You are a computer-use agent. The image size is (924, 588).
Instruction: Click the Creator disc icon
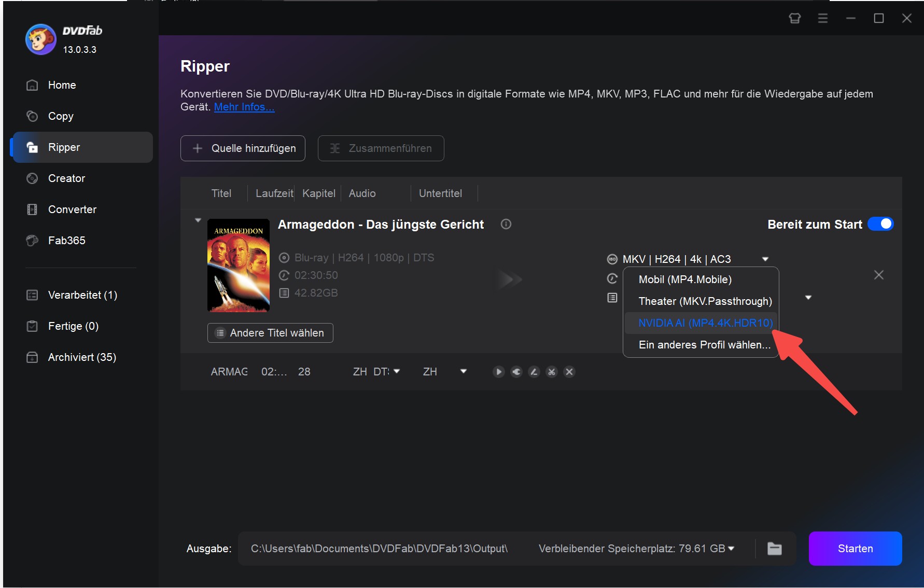[x=32, y=178]
